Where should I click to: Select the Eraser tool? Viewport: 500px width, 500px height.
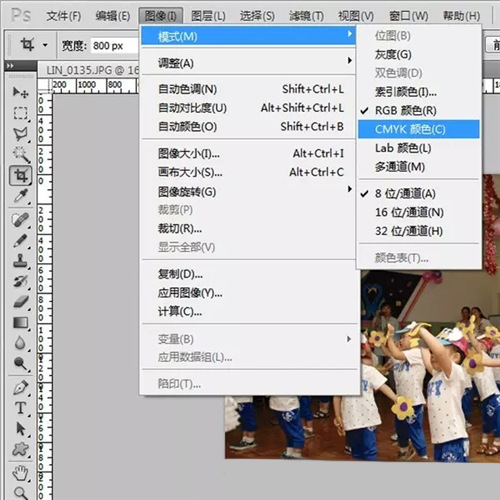20,302
